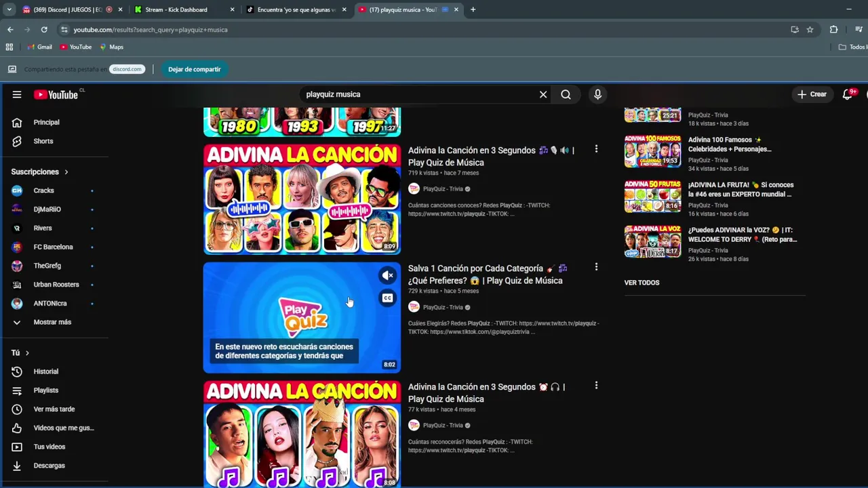Click VER TODOS link

(x=642, y=283)
